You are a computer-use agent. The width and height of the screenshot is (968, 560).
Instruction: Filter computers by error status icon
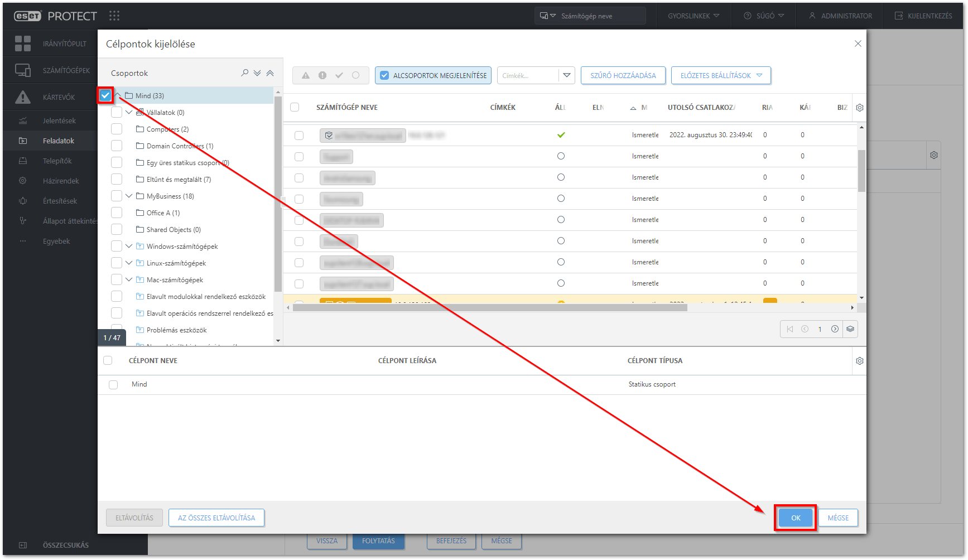coord(322,75)
